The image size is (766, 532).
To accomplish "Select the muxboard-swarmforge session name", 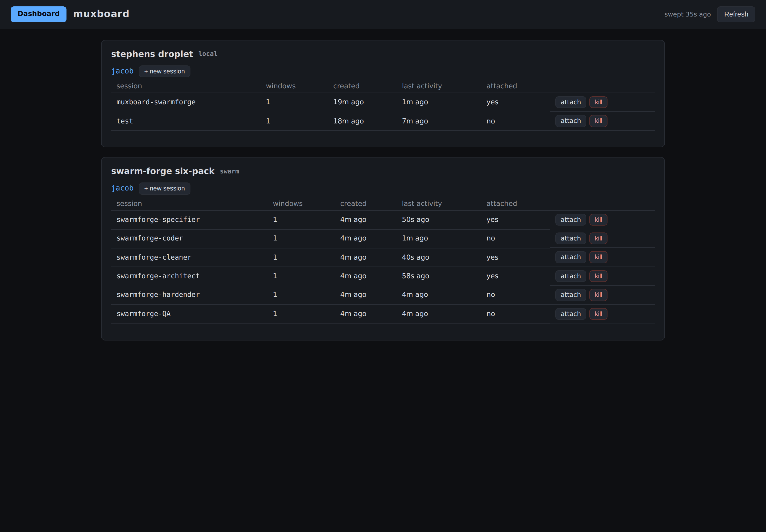I will click(x=156, y=102).
